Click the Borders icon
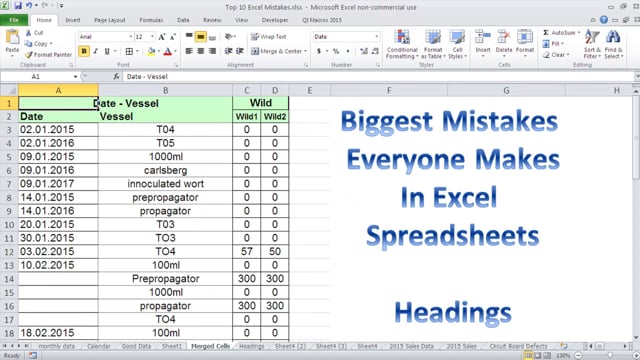This screenshot has height=360, width=640. 129,51
